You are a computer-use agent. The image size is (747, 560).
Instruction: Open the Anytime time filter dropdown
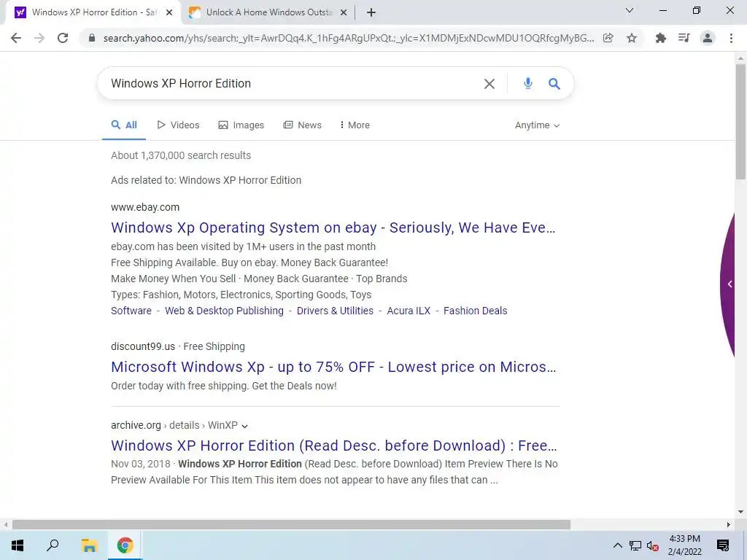pos(537,125)
